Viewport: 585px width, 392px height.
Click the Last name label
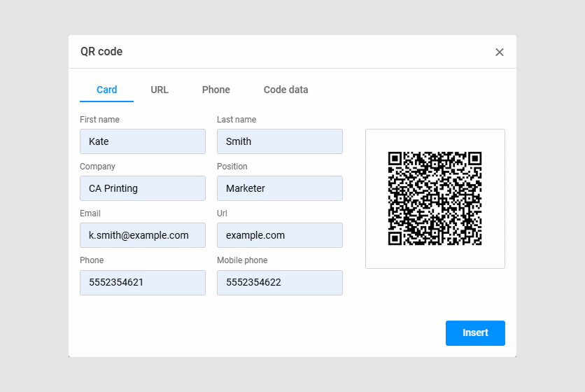click(x=237, y=120)
